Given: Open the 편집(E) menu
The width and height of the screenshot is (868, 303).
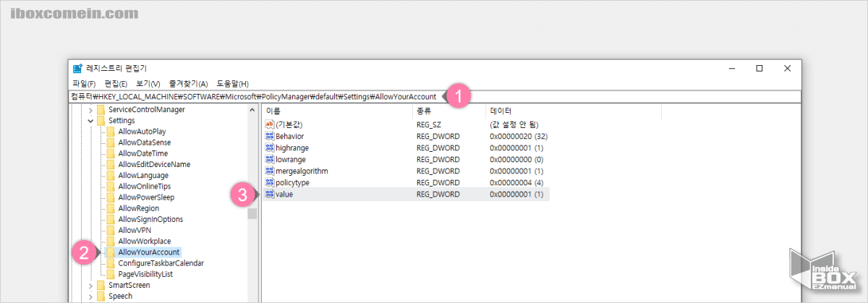Looking at the screenshot, I should [116, 84].
